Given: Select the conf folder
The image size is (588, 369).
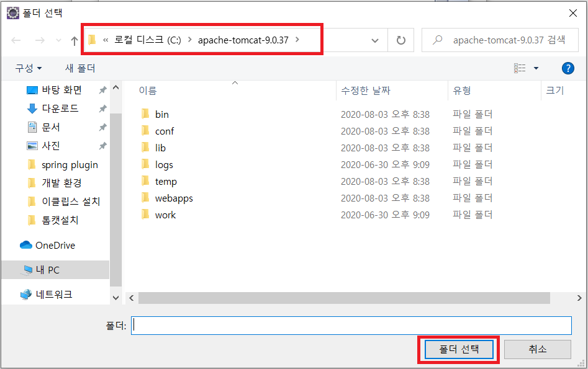Looking at the screenshot, I should click(x=165, y=131).
